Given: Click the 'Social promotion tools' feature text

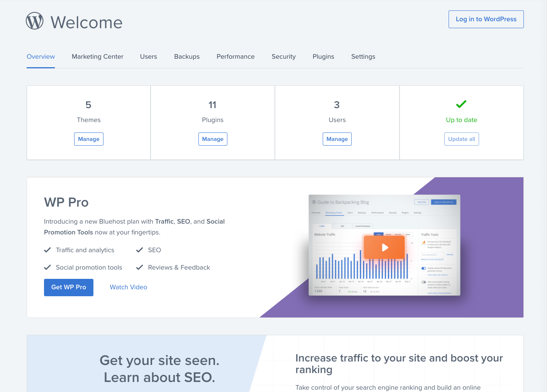Looking at the screenshot, I should pyautogui.click(x=89, y=267).
